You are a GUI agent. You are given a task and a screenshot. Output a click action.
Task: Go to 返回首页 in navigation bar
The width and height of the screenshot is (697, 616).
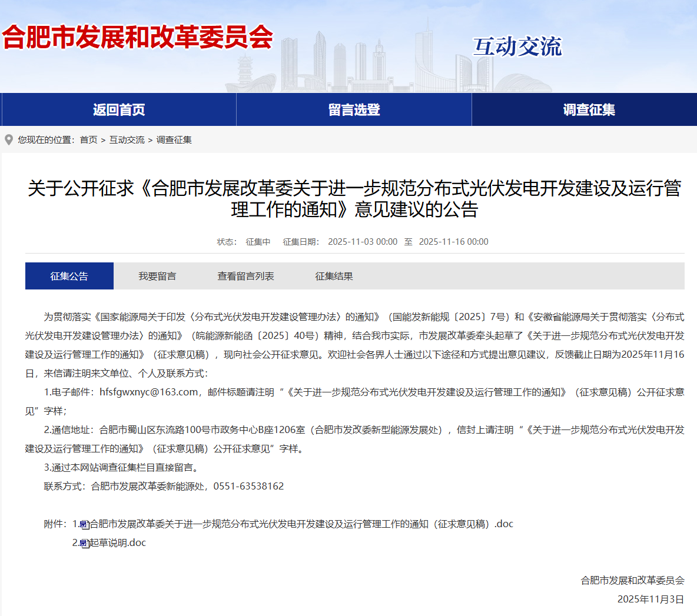pos(119,109)
